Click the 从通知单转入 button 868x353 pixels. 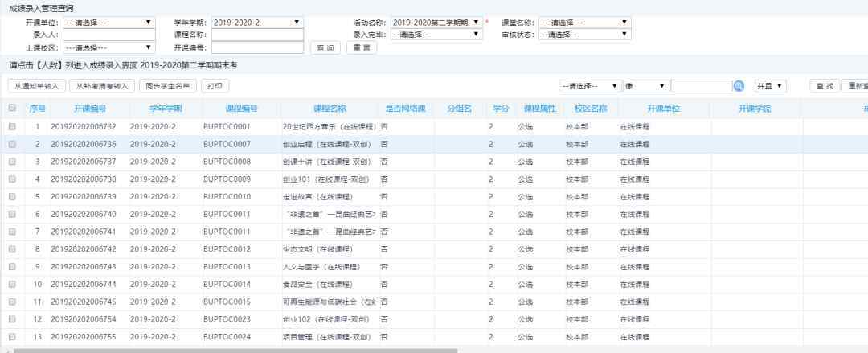pyautogui.click(x=35, y=86)
